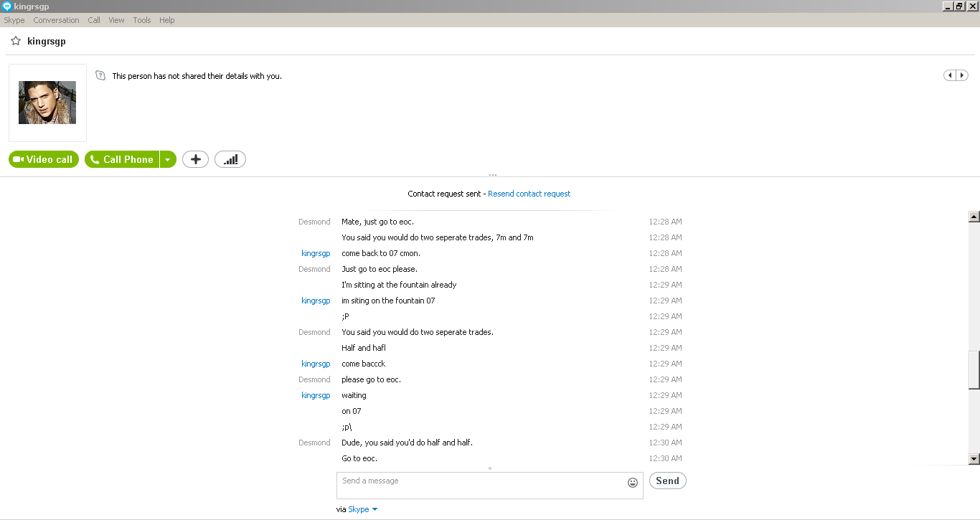Image resolution: width=980 pixels, height=520 pixels.
Task: Add kingrsgp to favorites with the star icon
Action: click(15, 42)
